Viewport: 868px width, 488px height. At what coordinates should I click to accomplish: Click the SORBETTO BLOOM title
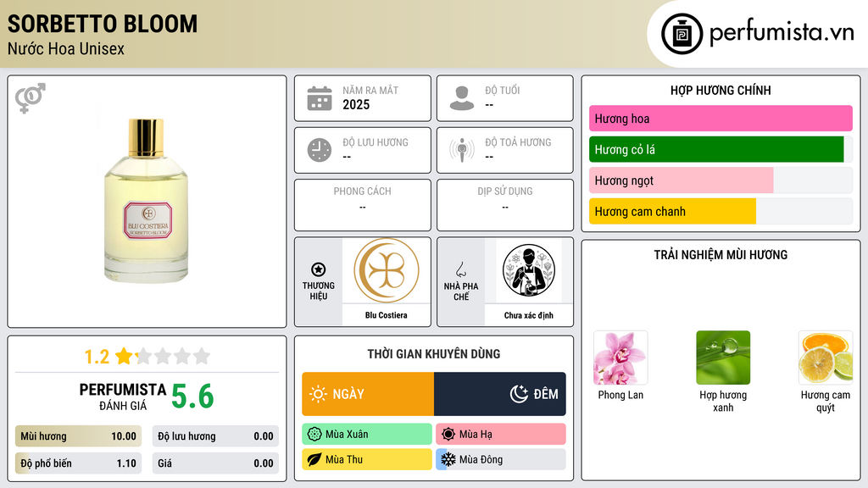(103, 24)
